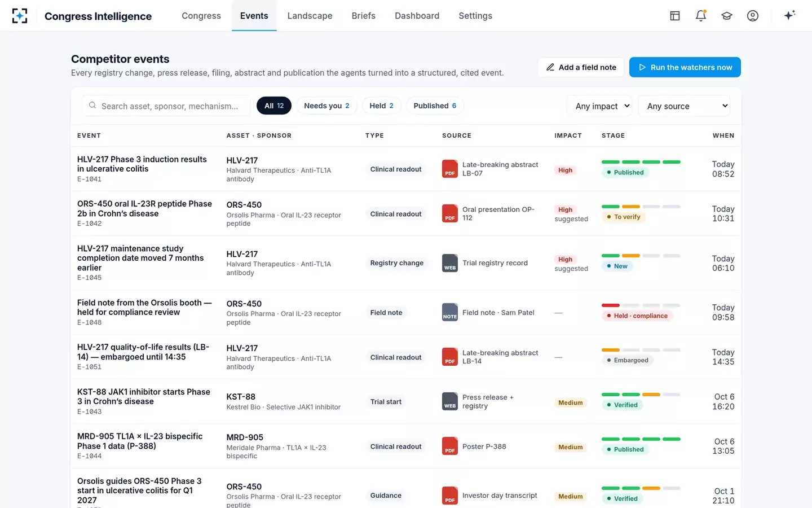812x508 pixels.
Task: Open KST-88 JAK1 inhibitor Phase 3 event
Action: (144, 397)
